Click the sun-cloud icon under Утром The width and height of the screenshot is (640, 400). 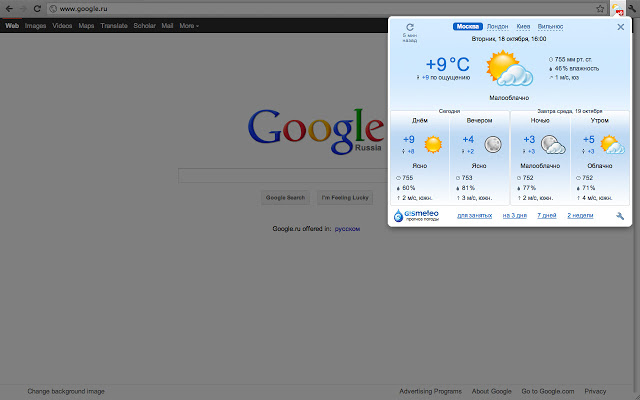[x=613, y=144]
